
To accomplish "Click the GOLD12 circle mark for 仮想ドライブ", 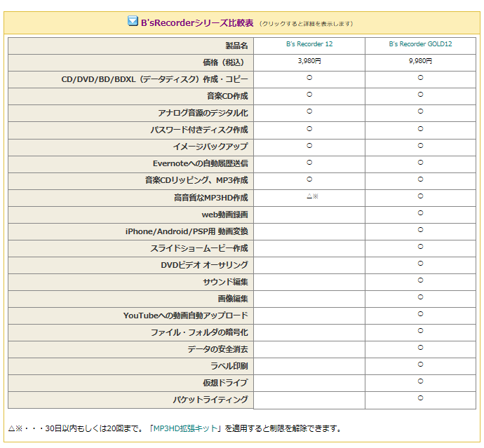I will click(x=420, y=381).
